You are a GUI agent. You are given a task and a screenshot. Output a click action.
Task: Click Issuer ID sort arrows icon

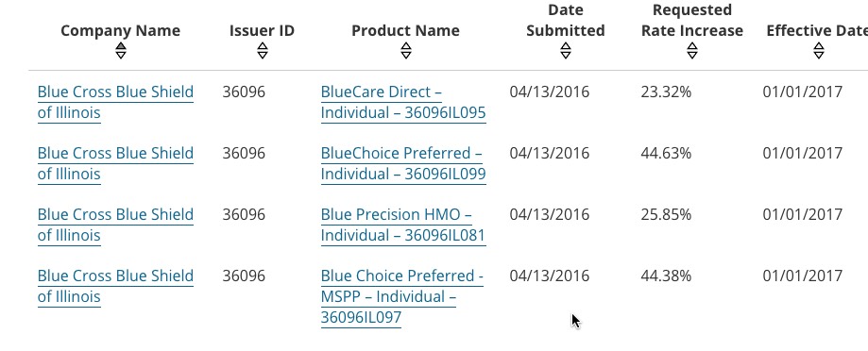263,51
